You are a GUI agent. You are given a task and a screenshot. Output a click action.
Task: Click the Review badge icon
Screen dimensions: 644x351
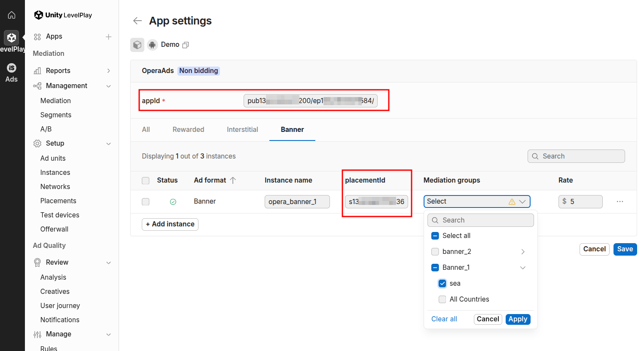pyautogui.click(x=37, y=262)
